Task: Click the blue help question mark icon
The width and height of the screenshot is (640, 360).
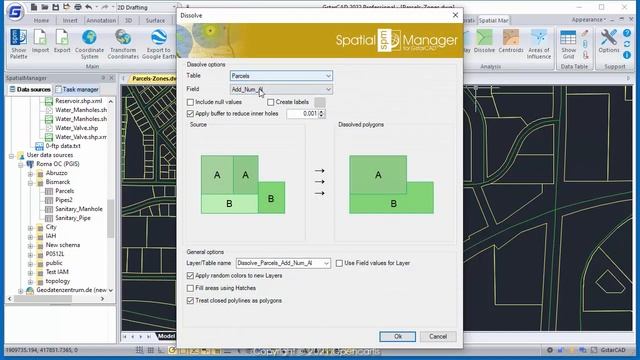Action: (627, 33)
